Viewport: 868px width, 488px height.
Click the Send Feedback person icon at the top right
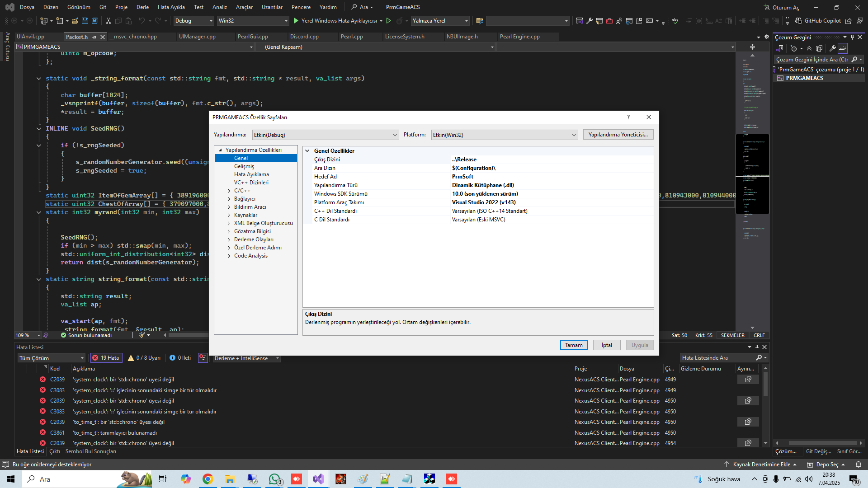(859, 21)
